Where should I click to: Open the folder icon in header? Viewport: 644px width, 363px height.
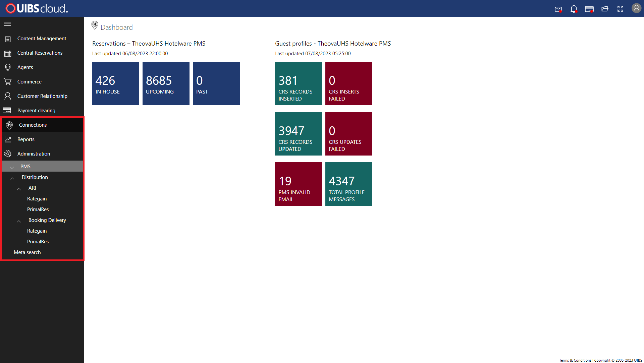605,9
